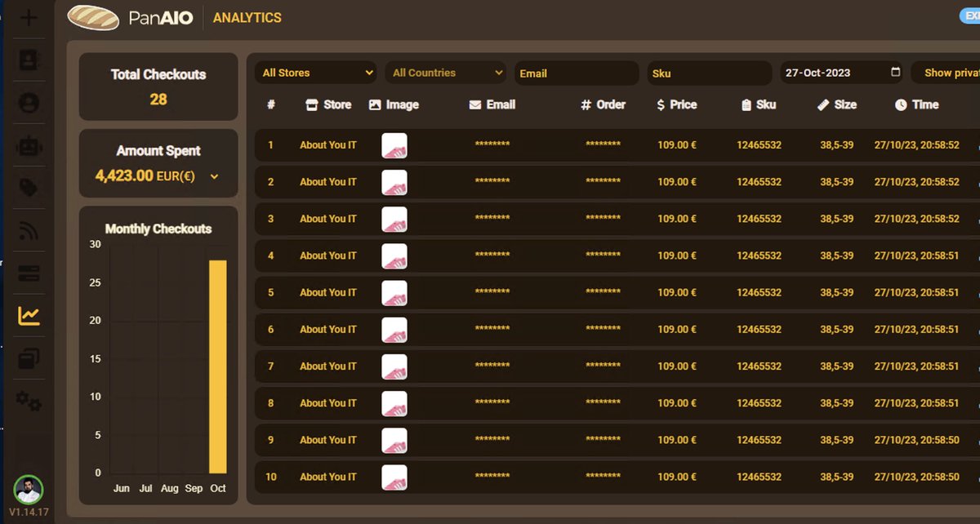
Task: Click the October bar in Monthly Checkouts chart
Action: (217, 366)
